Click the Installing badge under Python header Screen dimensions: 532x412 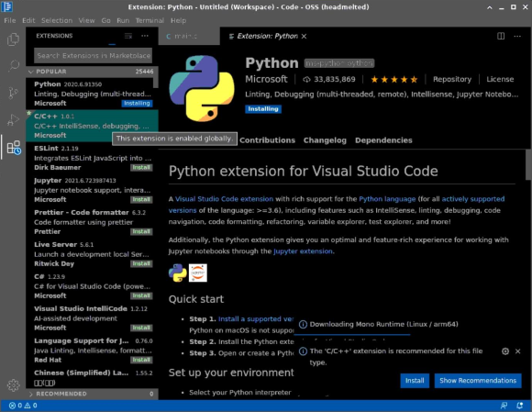point(263,109)
